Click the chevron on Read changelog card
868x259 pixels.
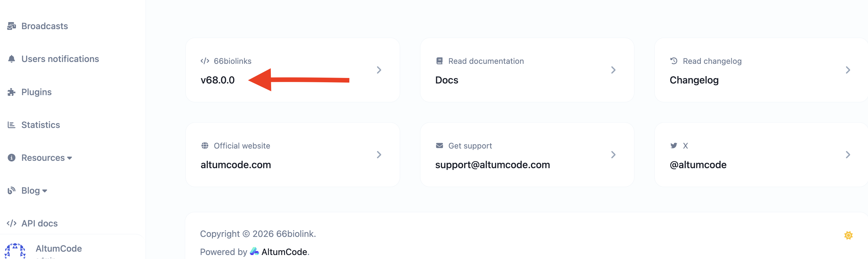(x=848, y=70)
